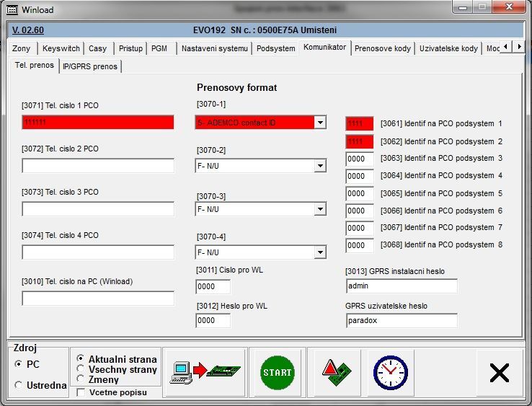Image resolution: width=532 pixels, height=406 pixels.
Task: Enable the Vcetne popisu checkbox
Action: [81, 392]
